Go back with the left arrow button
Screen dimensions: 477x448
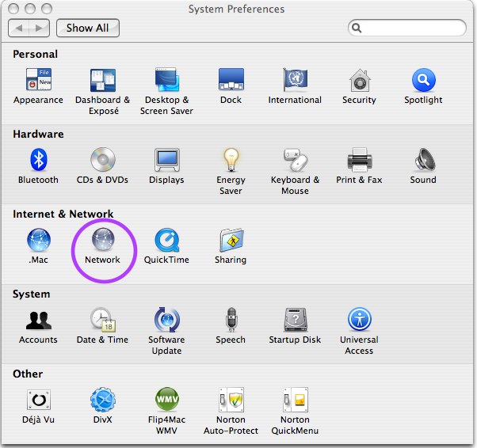[x=18, y=28]
